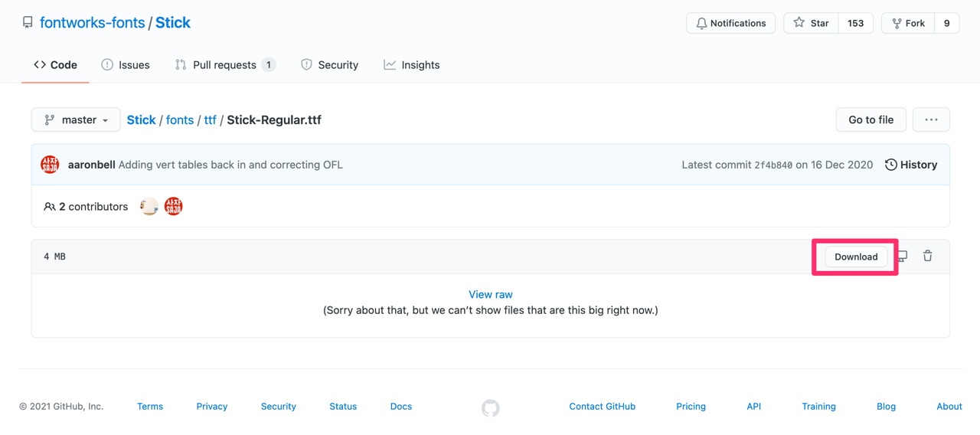This screenshot has height=435, width=980.
Task: Open the Training footer link
Action: pos(818,407)
